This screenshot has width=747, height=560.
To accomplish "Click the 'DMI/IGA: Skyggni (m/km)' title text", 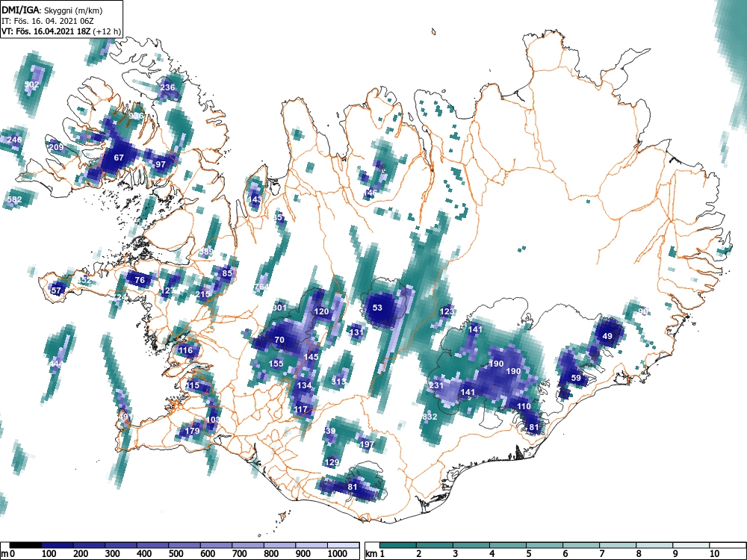I will click(52, 9).
